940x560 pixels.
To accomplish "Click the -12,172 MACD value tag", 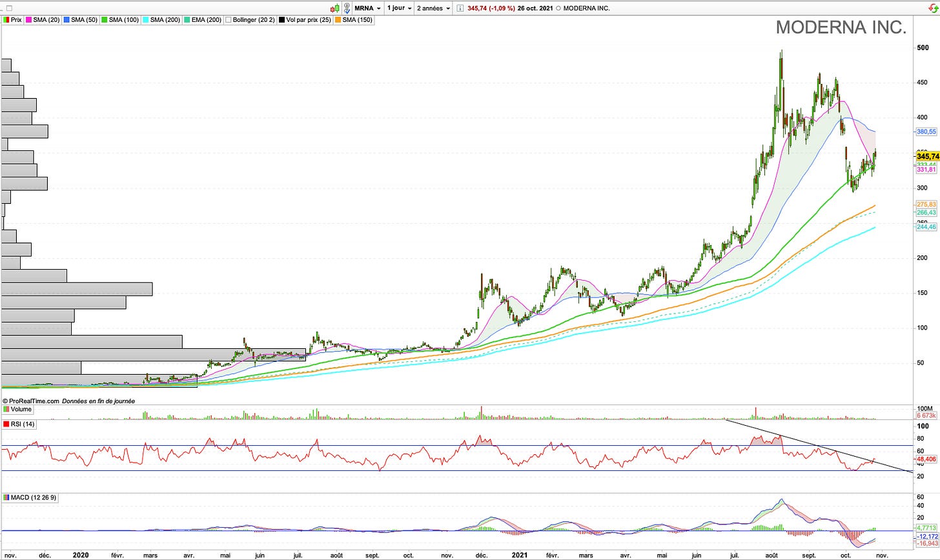I will click(926, 536).
